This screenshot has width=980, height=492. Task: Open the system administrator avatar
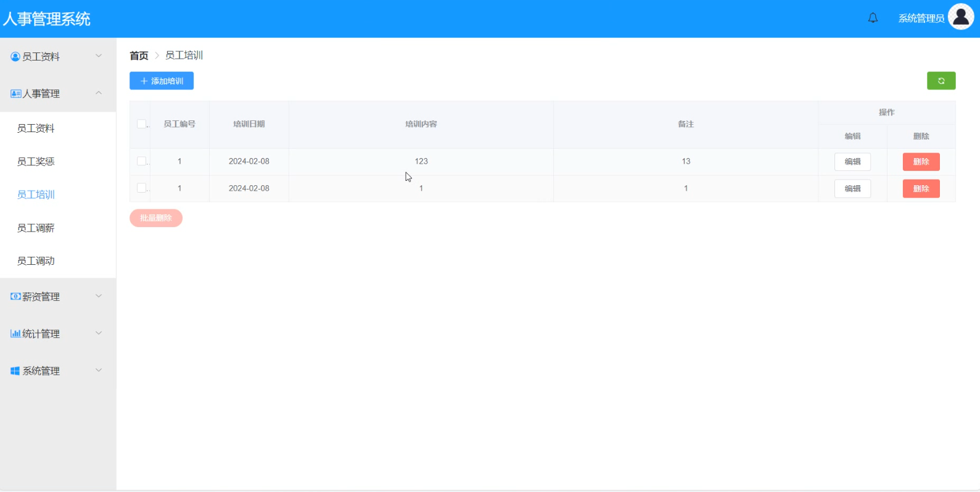(961, 17)
